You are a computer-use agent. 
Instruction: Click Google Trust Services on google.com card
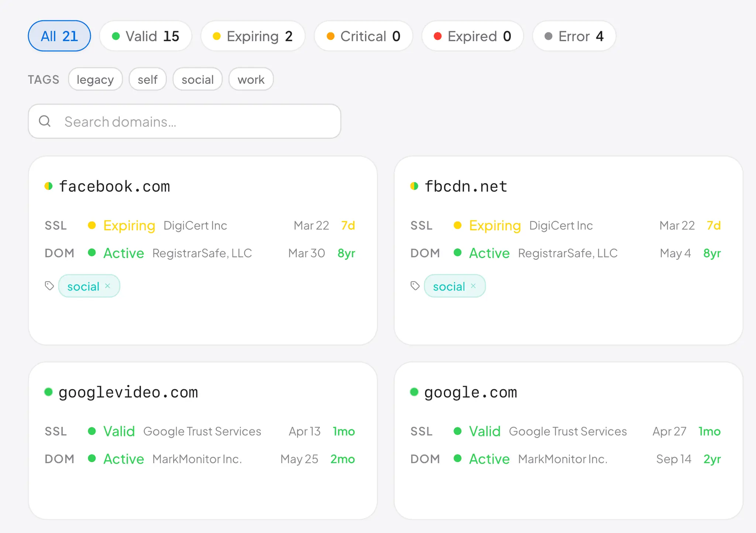point(568,431)
